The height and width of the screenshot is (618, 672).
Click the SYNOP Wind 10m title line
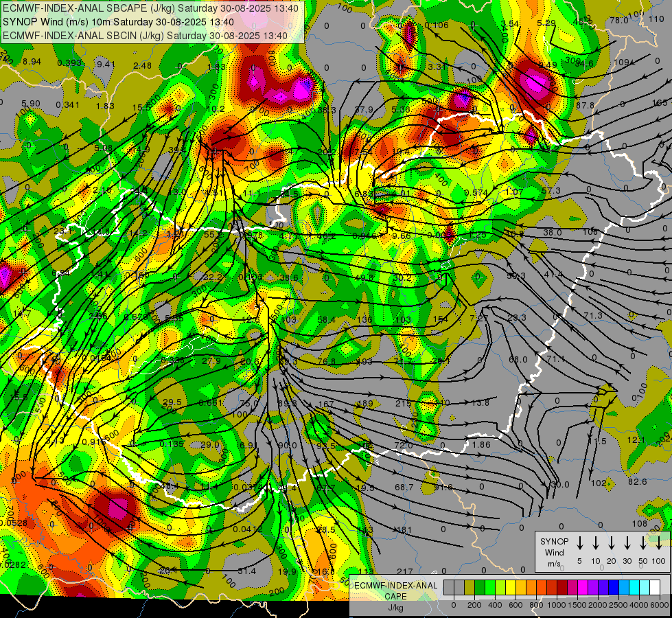(118, 22)
